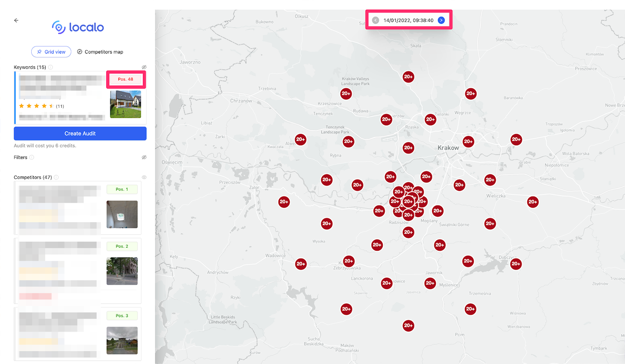Toggle Competitors section visibility eye

pos(144,178)
